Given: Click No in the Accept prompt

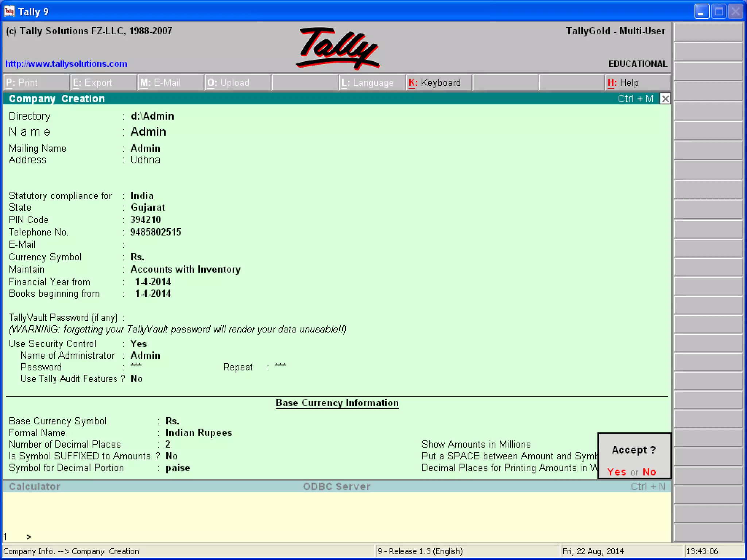Looking at the screenshot, I should (x=649, y=472).
